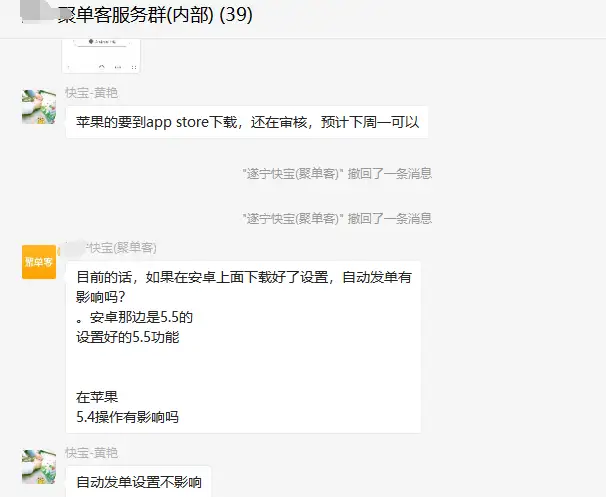This screenshot has height=497, width=606.
Task: Select the sender name 快宝(聚单客)
Action: pos(123,248)
